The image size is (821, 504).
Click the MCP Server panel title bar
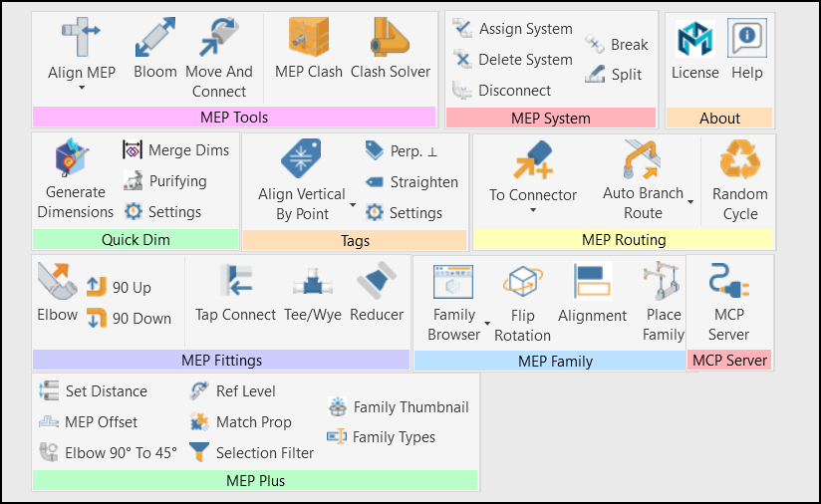[729, 361]
